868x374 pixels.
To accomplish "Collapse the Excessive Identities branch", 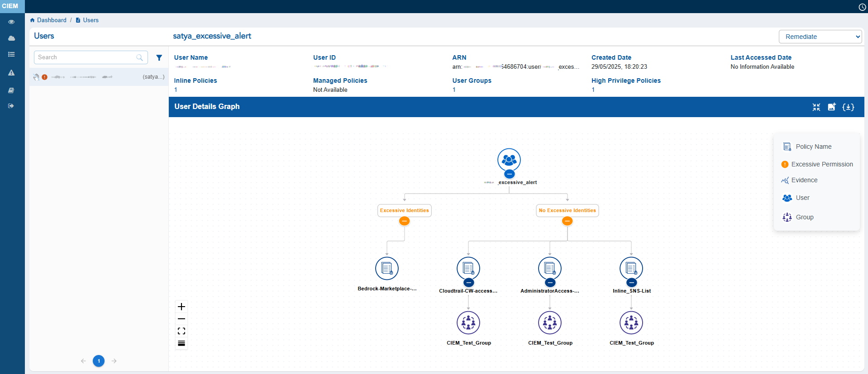I will pyautogui.click(x=404, y=221).
